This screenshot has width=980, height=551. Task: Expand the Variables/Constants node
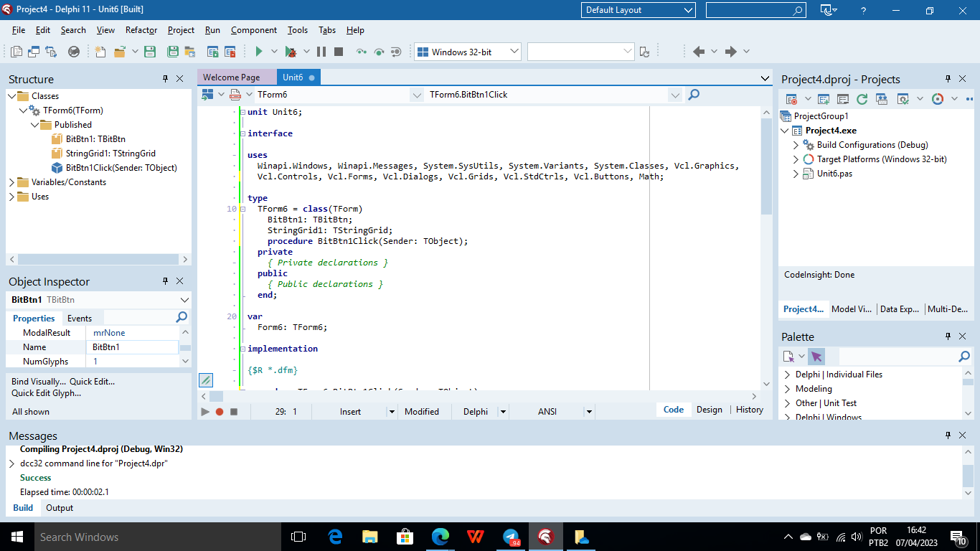point(11,182)
